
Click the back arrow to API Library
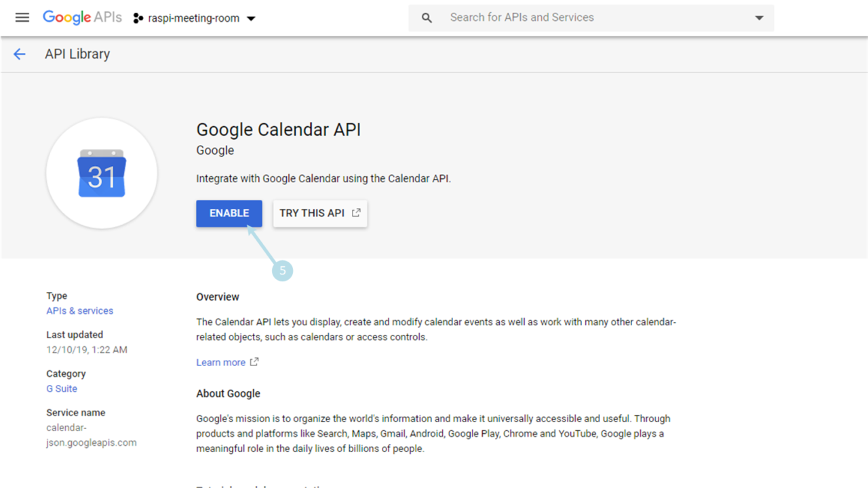tap(20, 54)
